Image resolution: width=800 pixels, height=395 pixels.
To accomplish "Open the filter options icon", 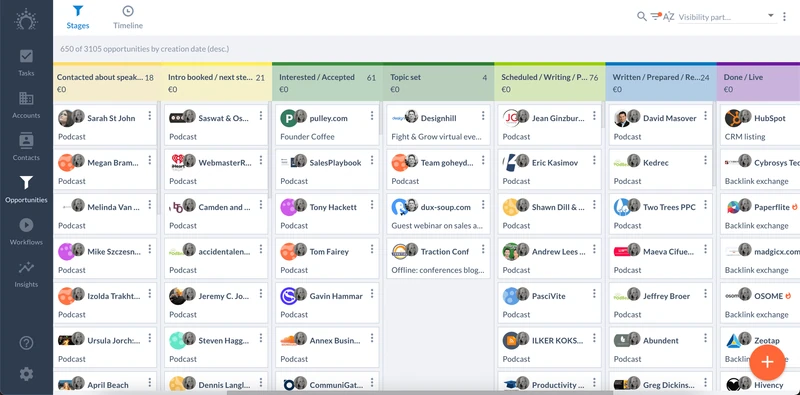I will coord(656,16).
